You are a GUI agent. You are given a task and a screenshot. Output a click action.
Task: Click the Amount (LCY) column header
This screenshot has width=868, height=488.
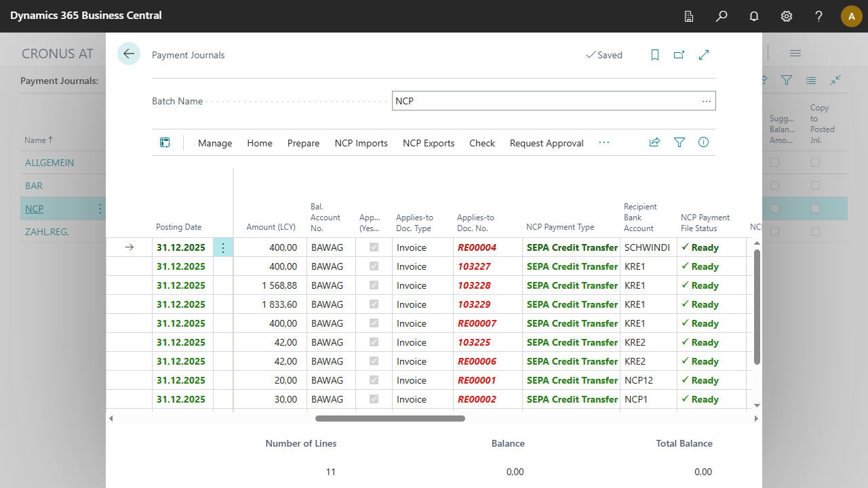(271, 227)
